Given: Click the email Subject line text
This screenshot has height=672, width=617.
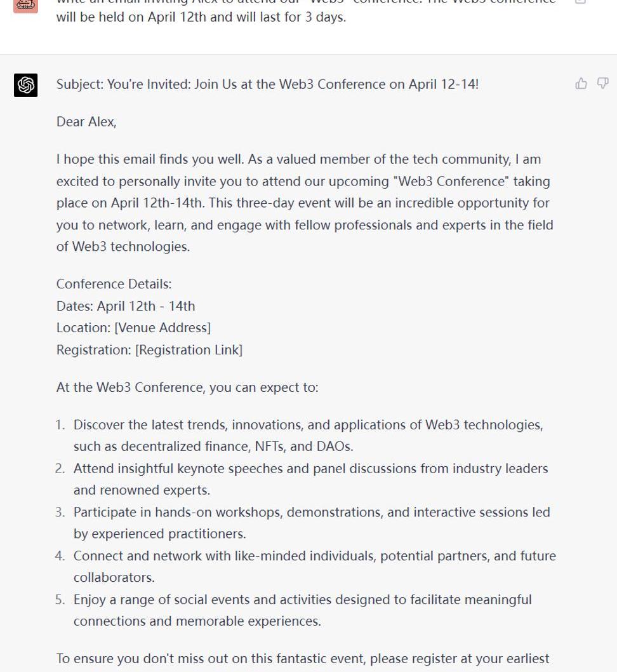Looking at the screenshot, I should click(x=267, y=84).
